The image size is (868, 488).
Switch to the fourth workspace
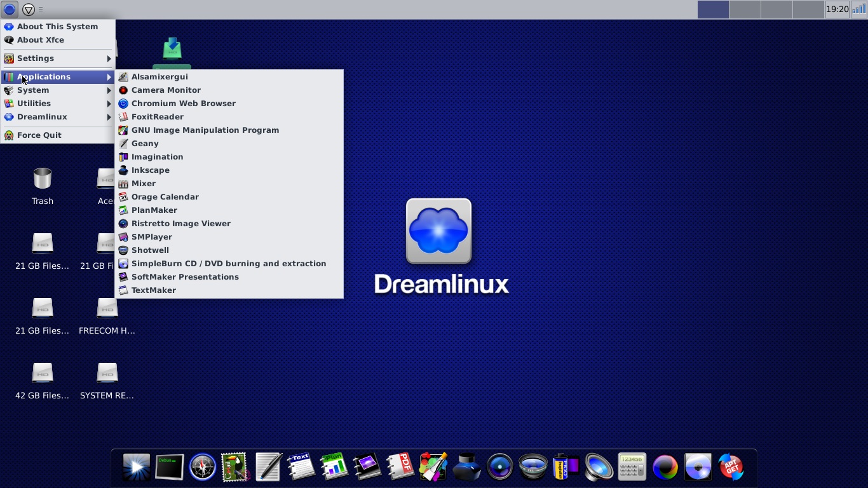tap(808, 10)
